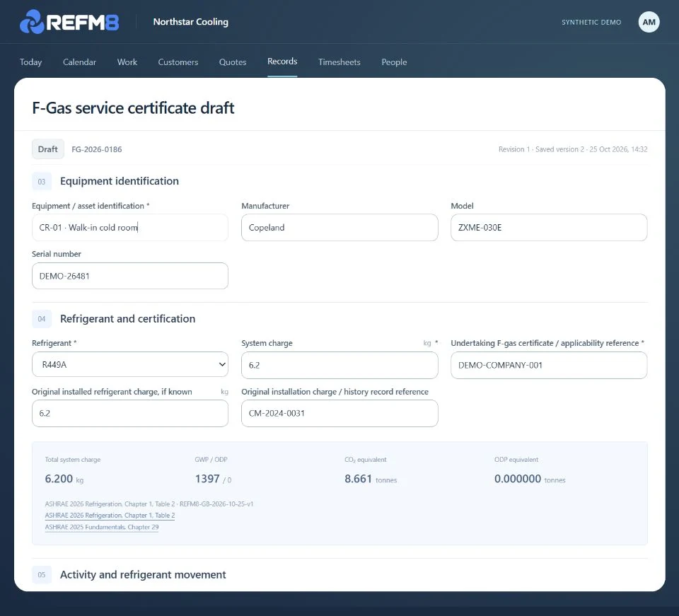The width and height of the screenshot is (679, 616).
Task: Click the Equipment identification heading
Action: [120, 181]
